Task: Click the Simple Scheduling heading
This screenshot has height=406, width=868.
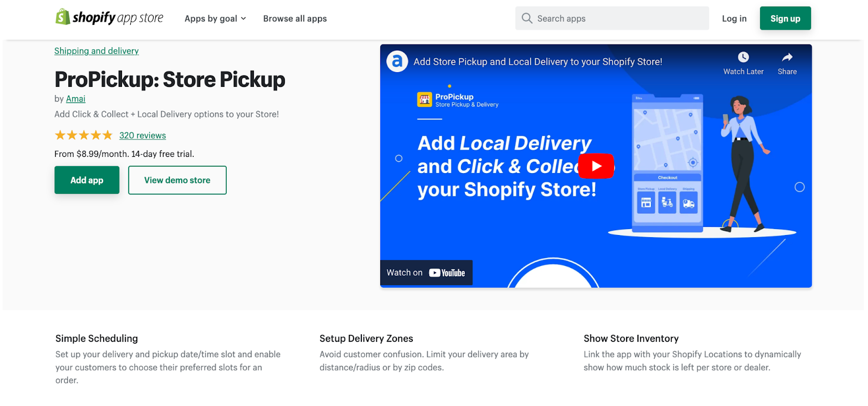Action: point(97,339)
